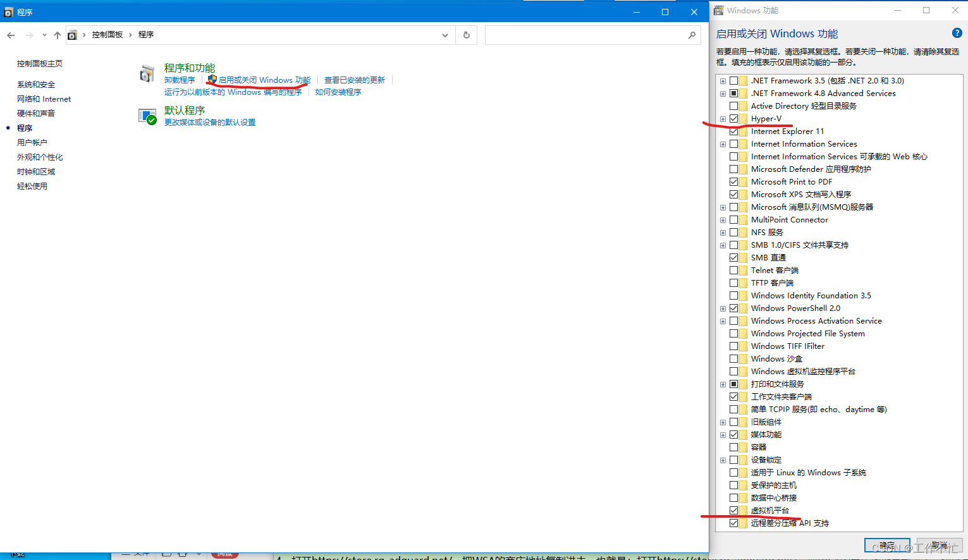The width and height of the screenshot is (968, 560).
Task: Click 查看已安装的更新 link
Action: click(355, 80)
